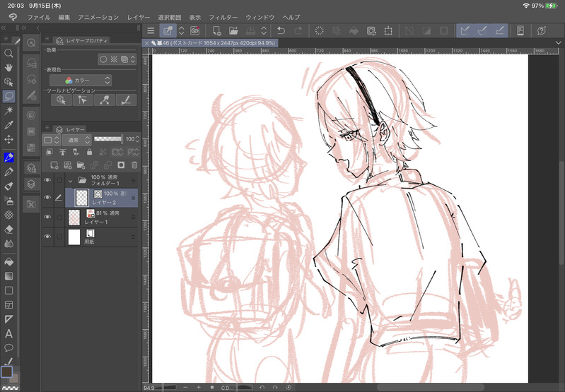
Task: Open stepper arrows beside the export icon
Action: tap(264, 30)
